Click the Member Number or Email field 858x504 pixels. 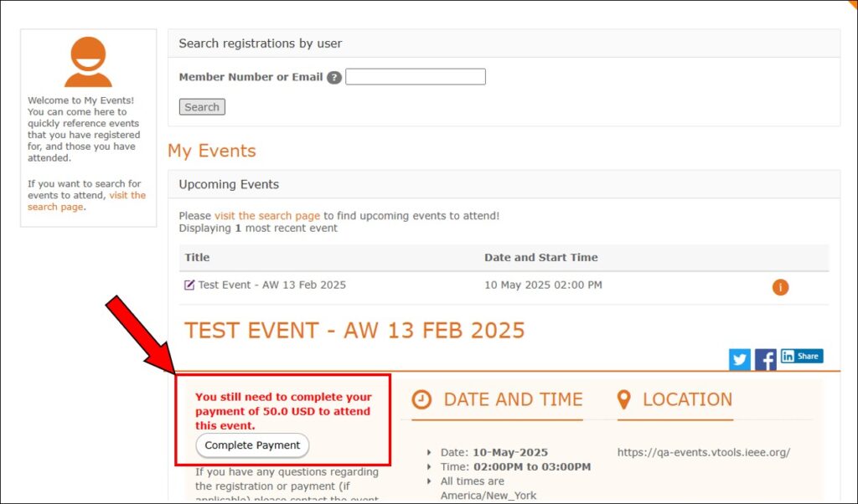click(416, 76)
